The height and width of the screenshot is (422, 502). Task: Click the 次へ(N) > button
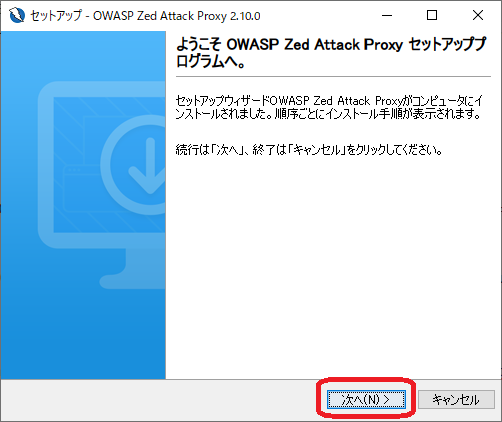point(366,399)
